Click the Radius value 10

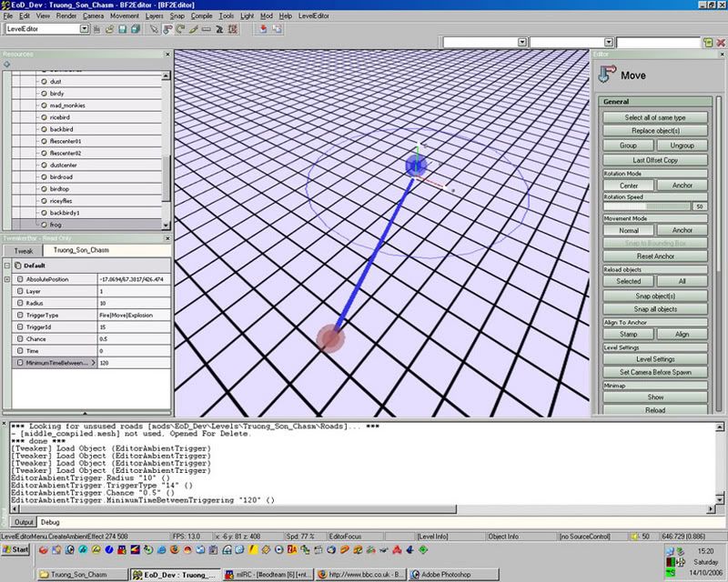134,303
